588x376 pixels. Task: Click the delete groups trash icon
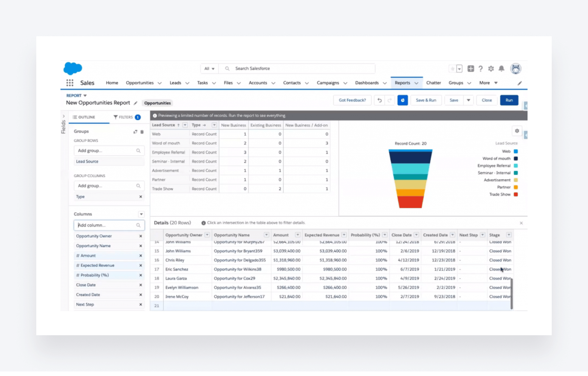click(x=142, y=132)
